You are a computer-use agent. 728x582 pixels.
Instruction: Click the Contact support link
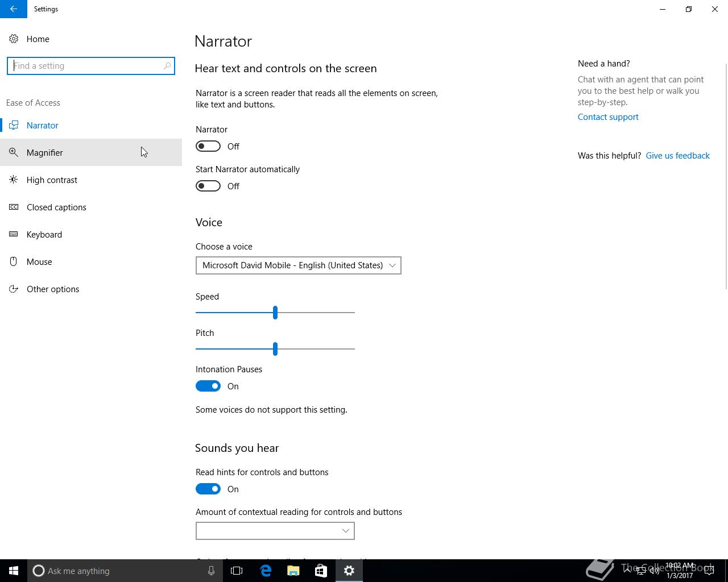click(608, 117)
